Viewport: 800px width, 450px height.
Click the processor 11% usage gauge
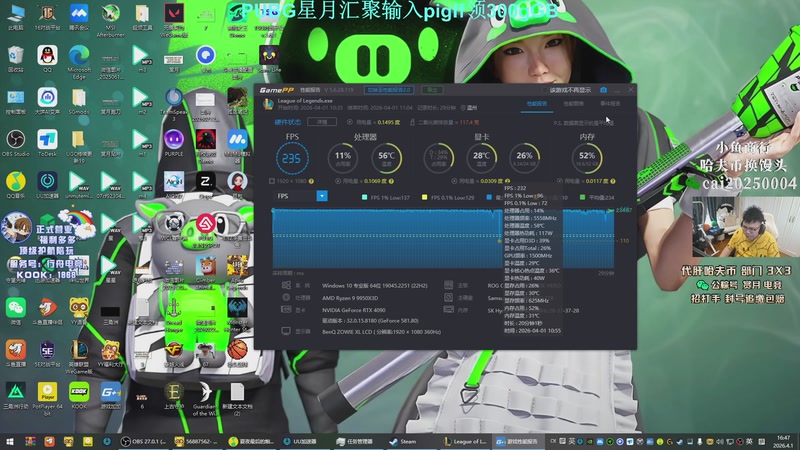tap(342, 158)
